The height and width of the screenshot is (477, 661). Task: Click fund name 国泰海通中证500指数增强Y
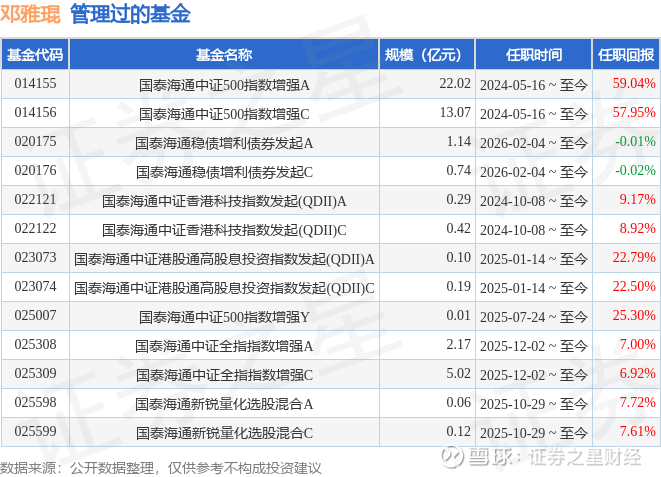[x=224, y=317]
